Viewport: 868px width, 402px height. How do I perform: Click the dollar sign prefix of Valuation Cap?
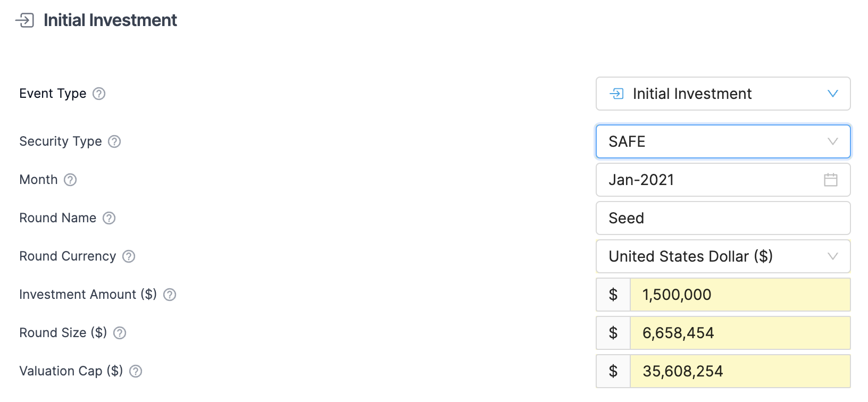pyautogui.click(x=613, y=371)
